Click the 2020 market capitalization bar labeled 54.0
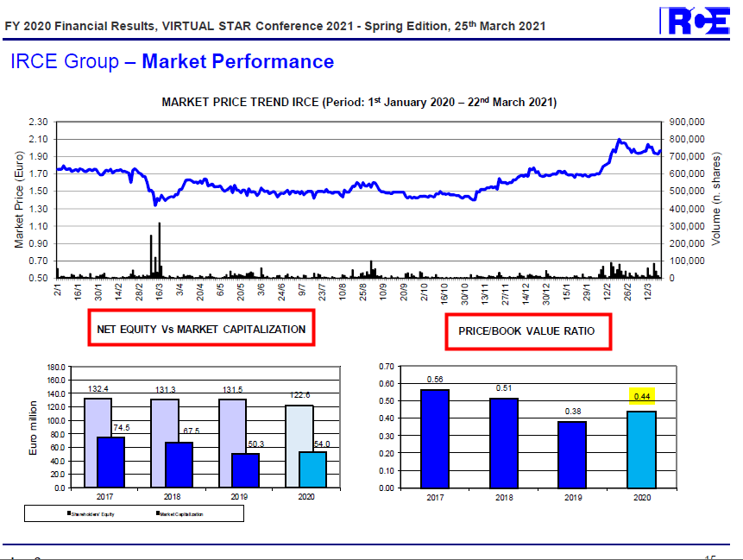Image resolution: width=743 pixels, height=560 pixels. (x=312, y=469)
